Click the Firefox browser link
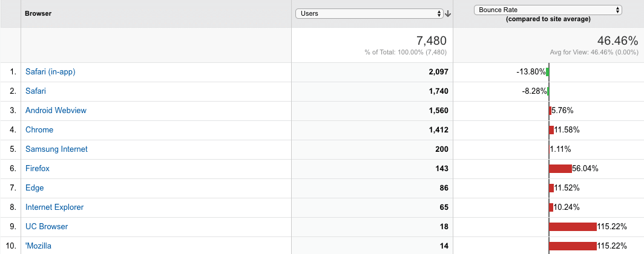Image resolution: width=644 pixels, height=254 pixels. (38, 168)
